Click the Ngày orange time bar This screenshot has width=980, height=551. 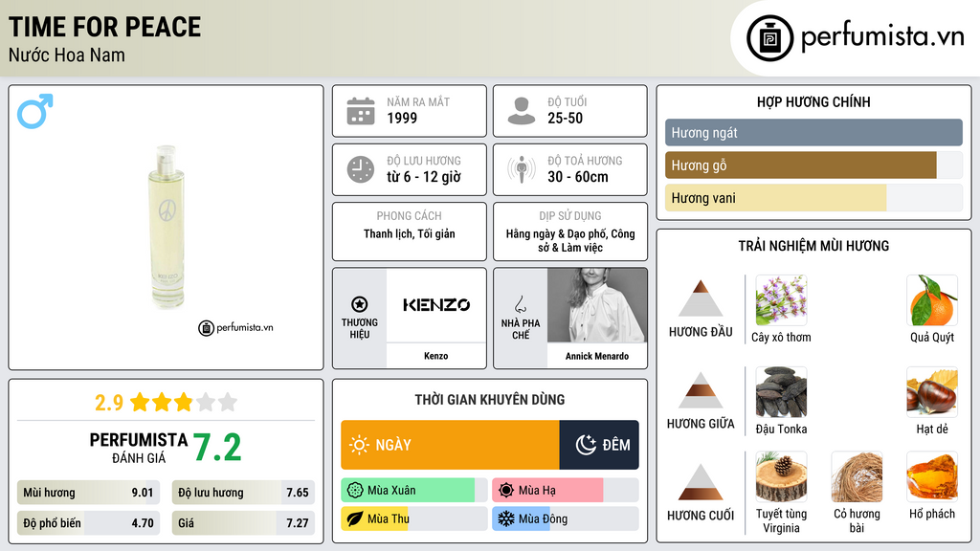(x=450, y=445)
